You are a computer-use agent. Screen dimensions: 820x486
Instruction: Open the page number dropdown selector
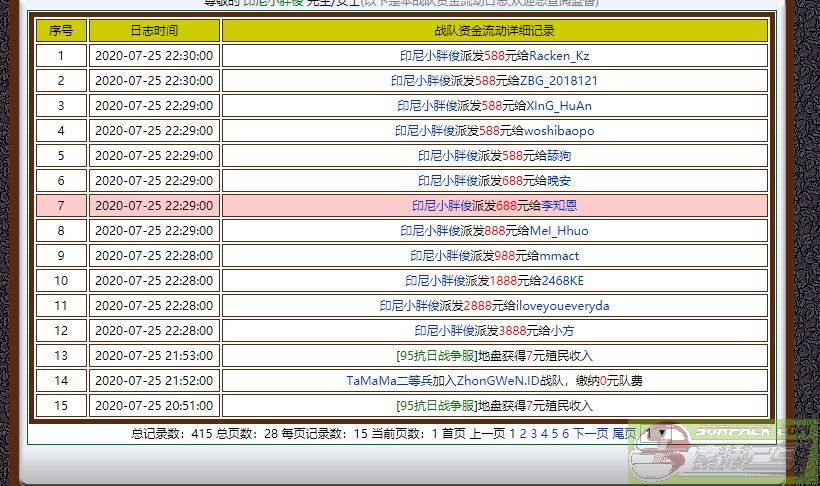pyautogui.click(x=656, y=433)
